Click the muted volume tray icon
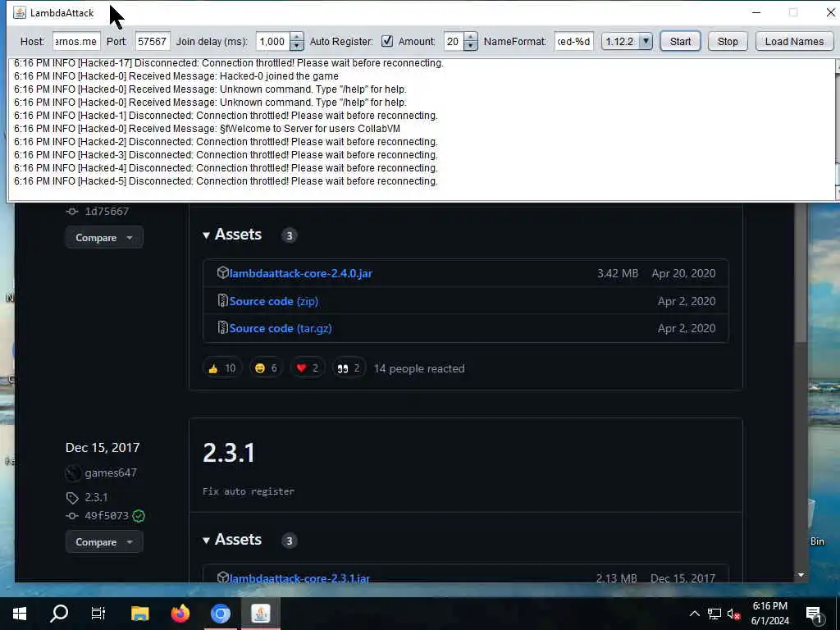This screenshot has height=630, width=840. pos(733,614)
